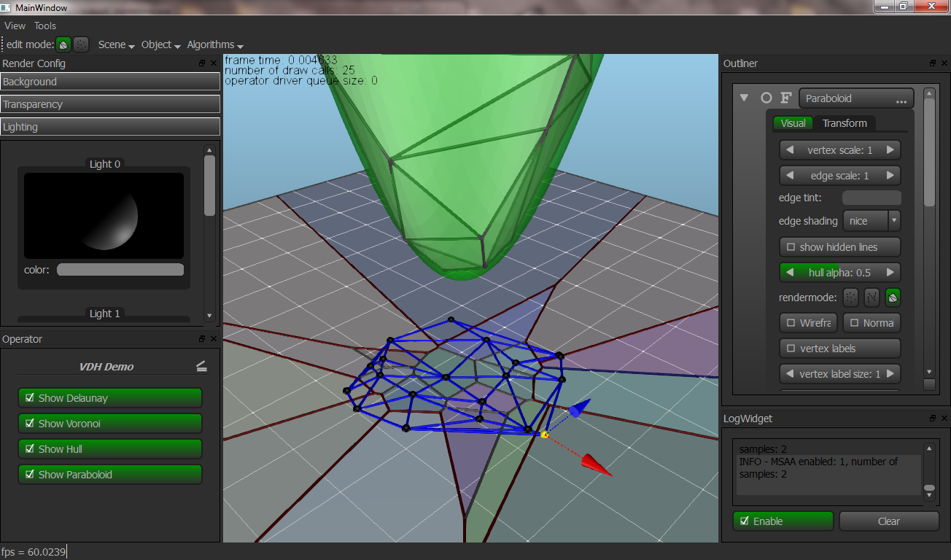This screenshot has width=951, height=560.
Task: Collapse the Paraboloid outliner entry
Action: [744, 98]
